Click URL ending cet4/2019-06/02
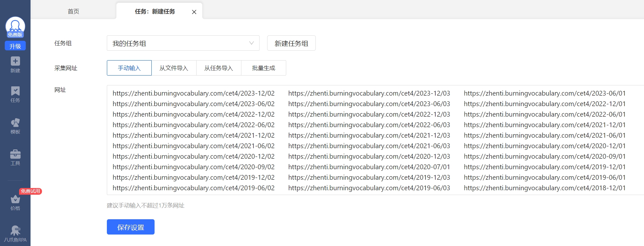Image resolution: width=644 pixels, height=246 pixels. (194, 188)
